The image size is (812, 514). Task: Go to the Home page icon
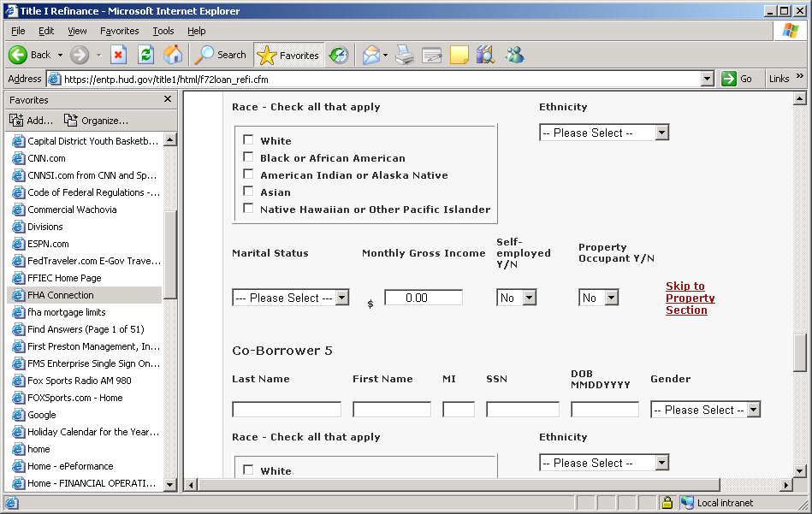173,55
